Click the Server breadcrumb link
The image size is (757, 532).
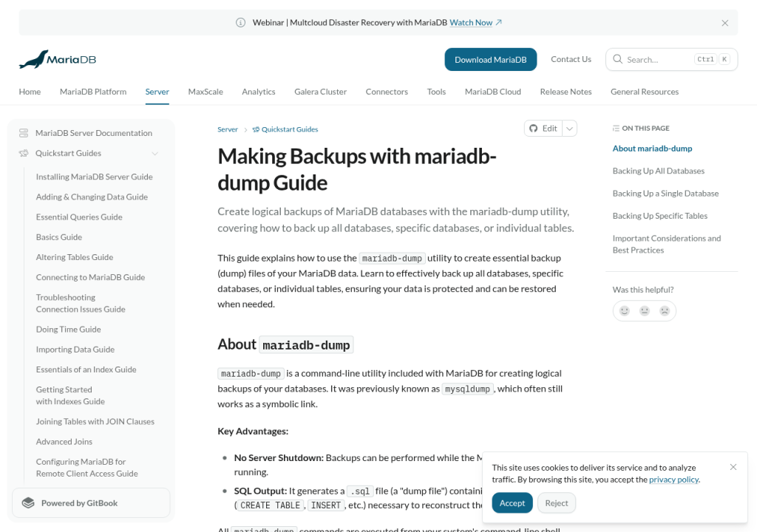(228, 129)
